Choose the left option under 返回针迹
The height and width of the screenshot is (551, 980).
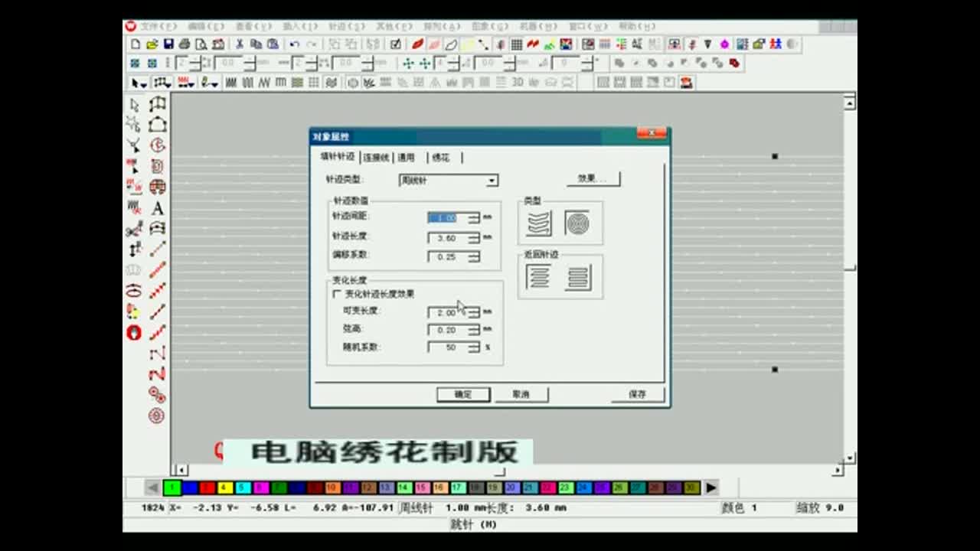pyautogui.click(x=540, y=277)
